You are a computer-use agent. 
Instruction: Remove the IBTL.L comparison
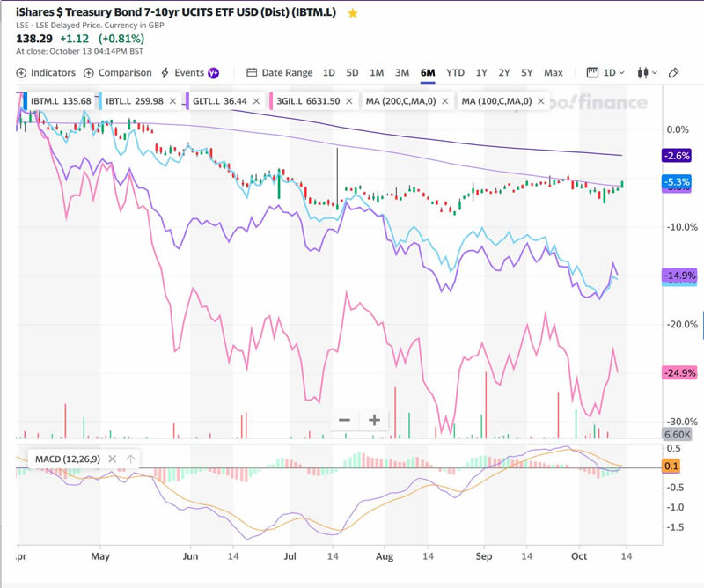click(172, 101)
